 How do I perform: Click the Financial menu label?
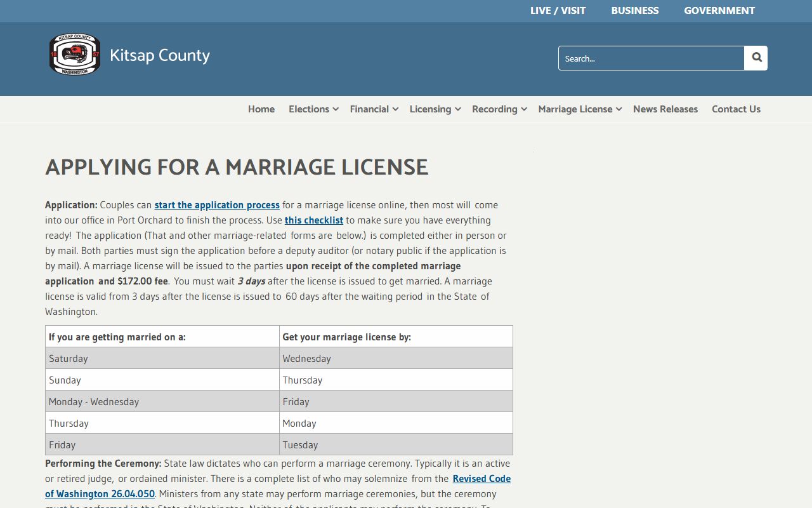click(x=369, y=109)
